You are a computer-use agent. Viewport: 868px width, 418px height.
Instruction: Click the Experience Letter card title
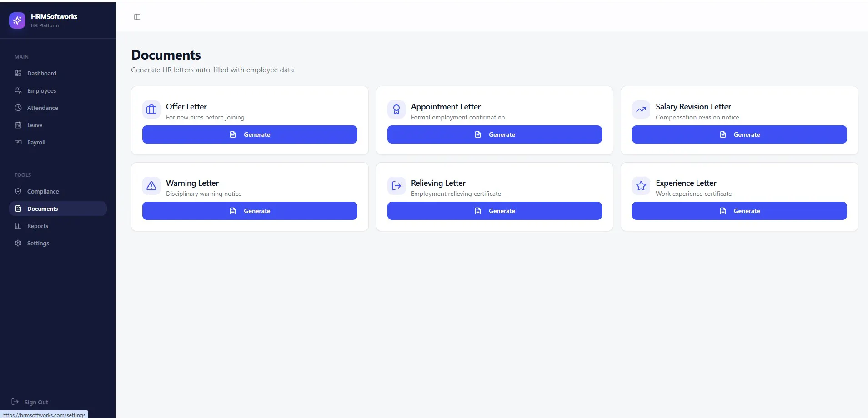(x=686, y=183)
